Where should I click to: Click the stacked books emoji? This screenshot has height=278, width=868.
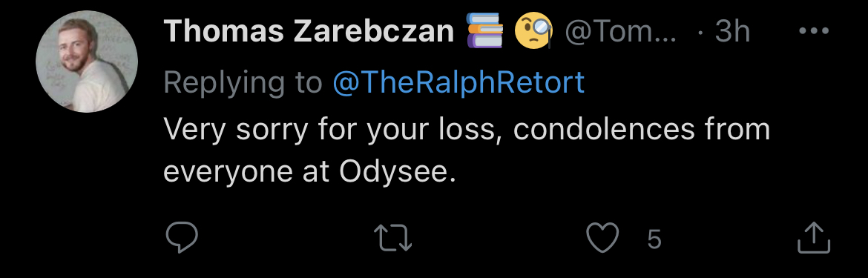pos(485,30)
